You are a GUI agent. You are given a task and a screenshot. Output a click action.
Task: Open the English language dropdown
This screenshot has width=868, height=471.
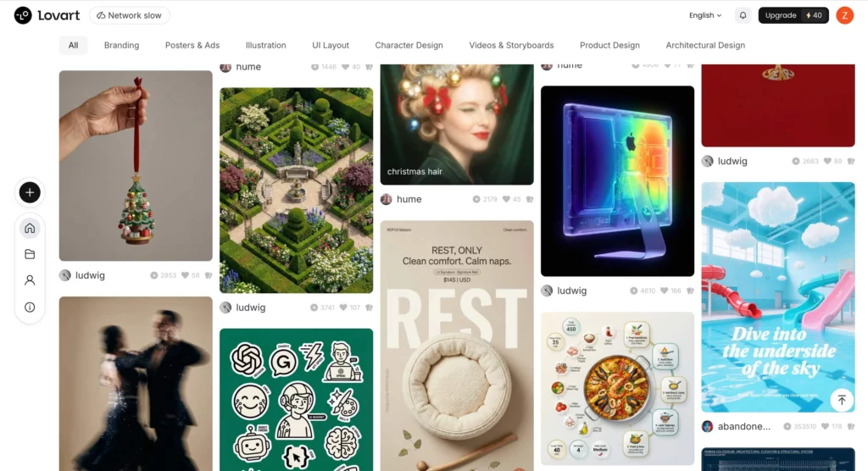704,15
